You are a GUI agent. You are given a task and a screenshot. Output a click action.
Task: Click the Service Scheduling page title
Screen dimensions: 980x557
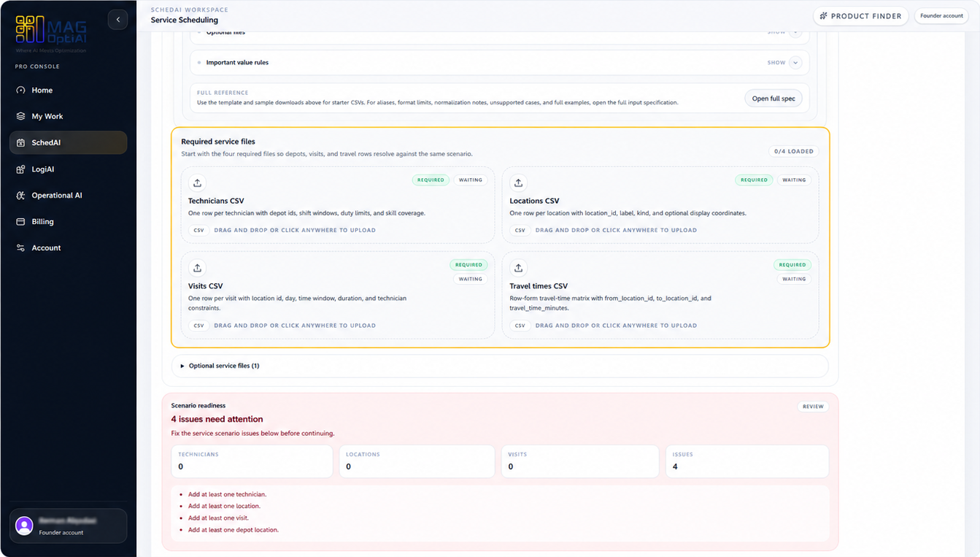pyautogui.click(x=185, y=20)
